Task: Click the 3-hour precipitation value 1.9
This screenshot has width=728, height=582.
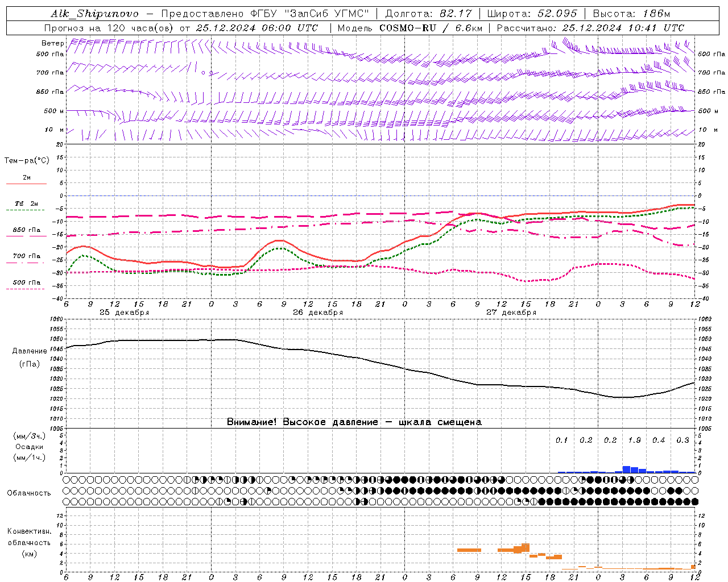Action: click(634, 440)
